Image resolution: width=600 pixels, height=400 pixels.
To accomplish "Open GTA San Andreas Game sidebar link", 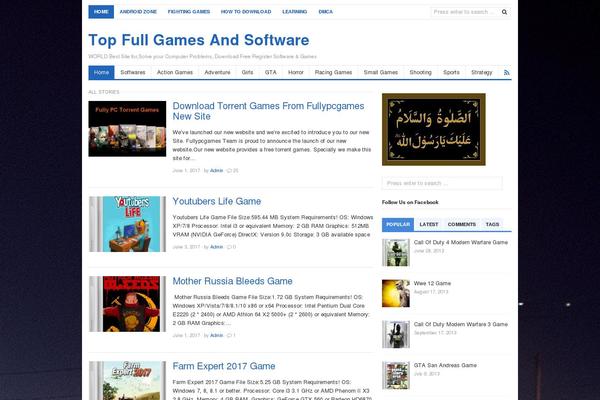I will [x=445, y=366].
